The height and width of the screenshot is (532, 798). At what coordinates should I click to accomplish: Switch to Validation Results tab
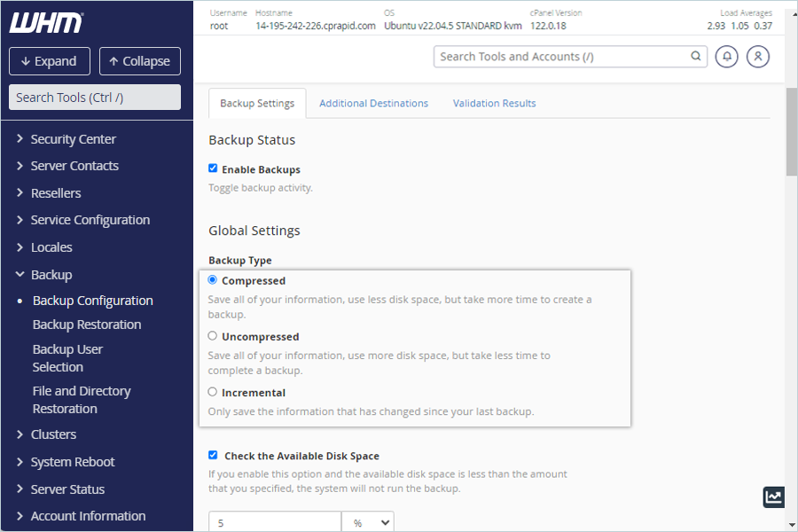(494, 104)
